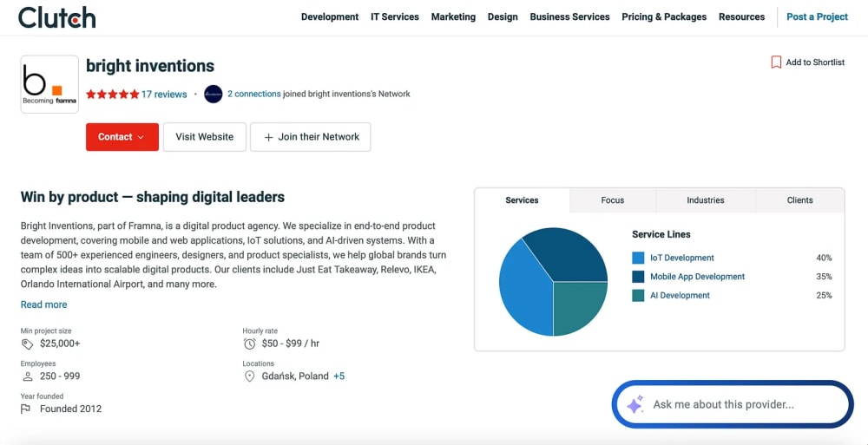Image resolution: width=868 pixels, height=445 pixels.
Task: Click the AI Development color swatch
Action: (638, 296)
